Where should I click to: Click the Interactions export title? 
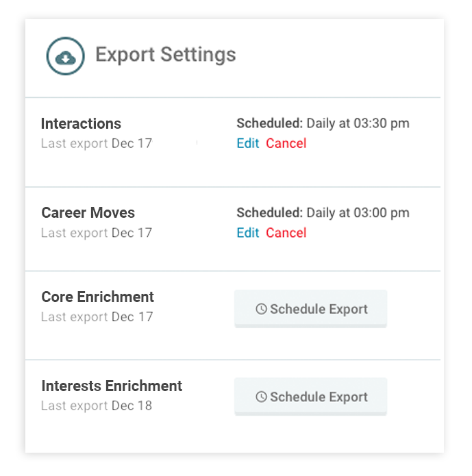tap(81, 124)
